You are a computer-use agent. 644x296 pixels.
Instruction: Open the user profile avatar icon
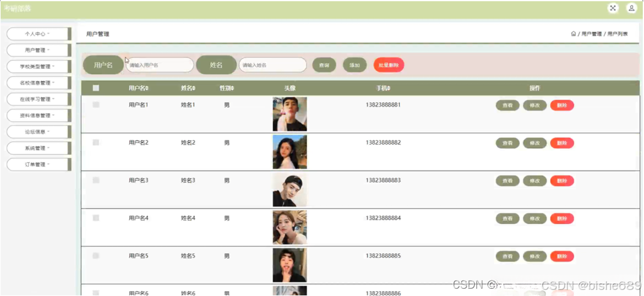coord(631,8)
